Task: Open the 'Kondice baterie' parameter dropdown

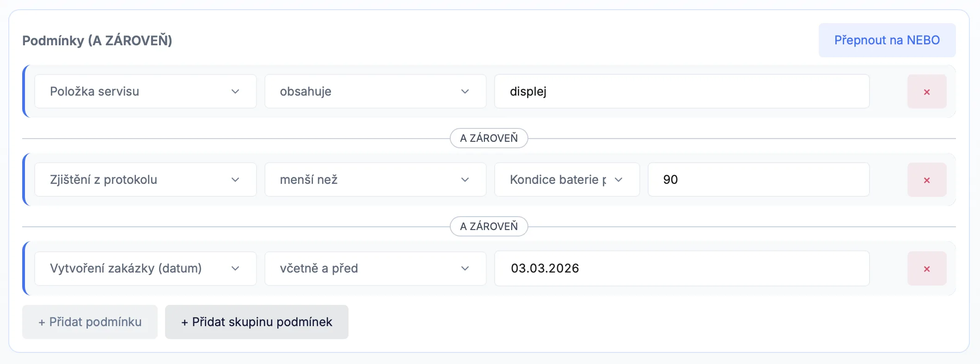Action: (566, 180)
